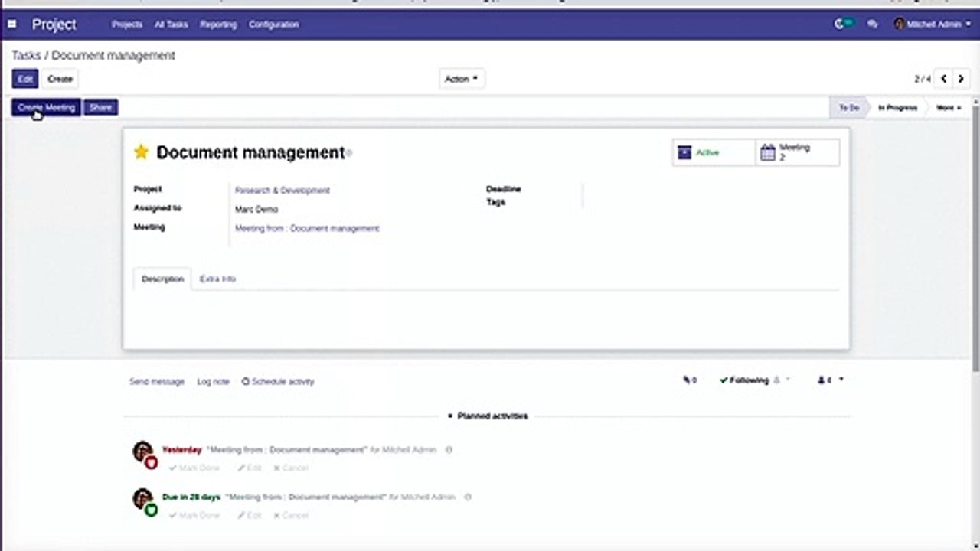Show info for the Yesterday activity

point(449,450)
